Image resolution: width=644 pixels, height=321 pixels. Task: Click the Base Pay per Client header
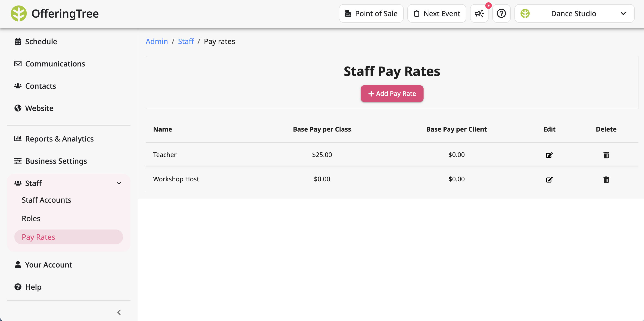(456, 129)
